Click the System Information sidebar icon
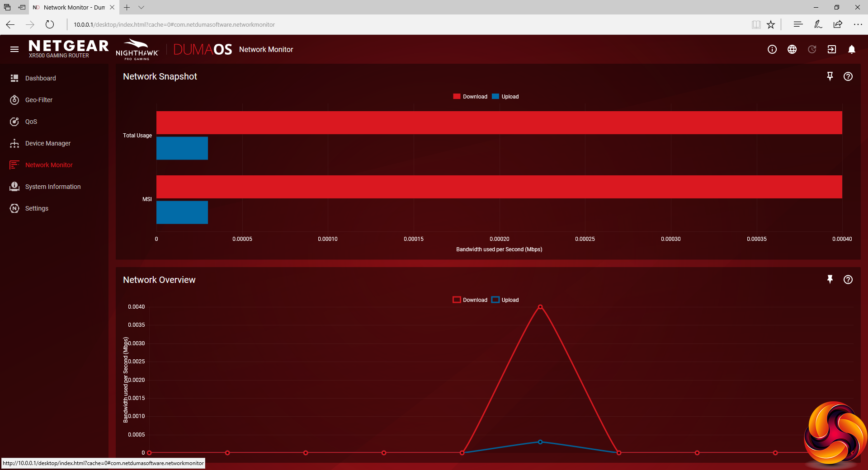This screenshot has height=470, width=868. click(14, 187)
